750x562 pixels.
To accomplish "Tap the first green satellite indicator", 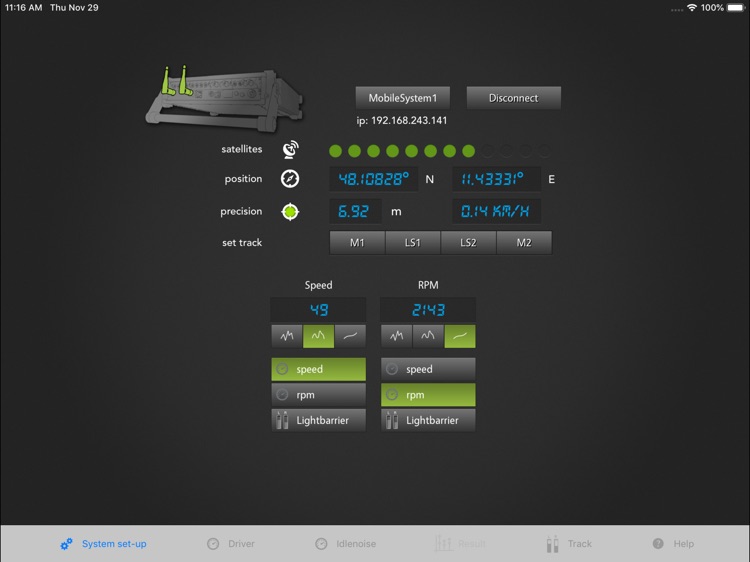I will pyautogui.click(x=336, y=151).
